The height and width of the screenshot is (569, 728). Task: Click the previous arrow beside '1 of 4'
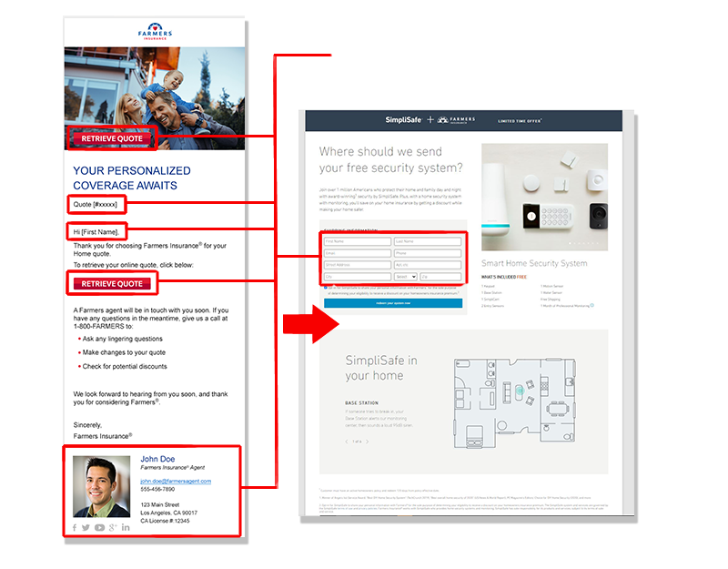[346, 441]
